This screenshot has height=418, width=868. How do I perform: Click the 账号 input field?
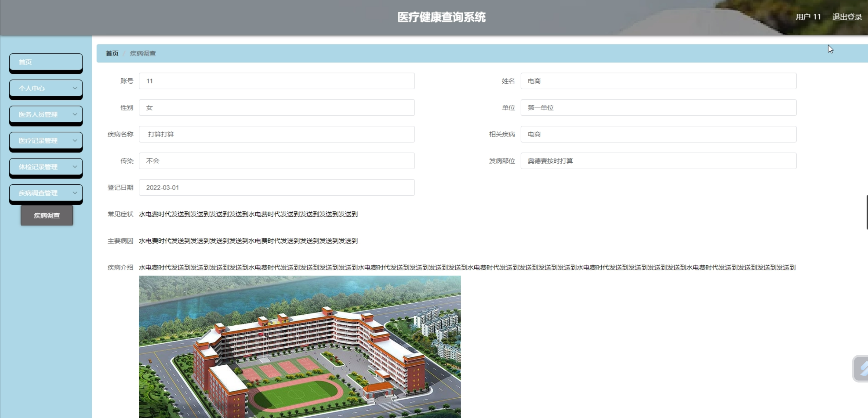[277, 81]
